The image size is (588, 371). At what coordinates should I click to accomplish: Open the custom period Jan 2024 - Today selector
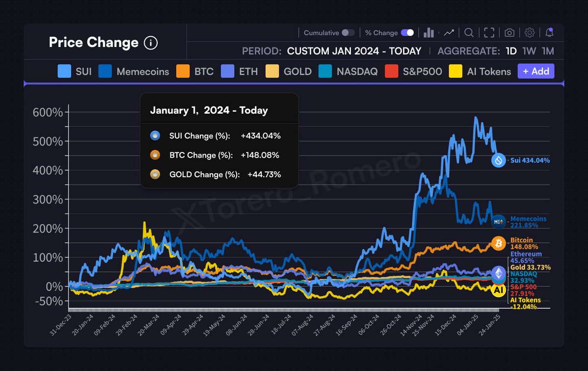(x=354, y=51)
